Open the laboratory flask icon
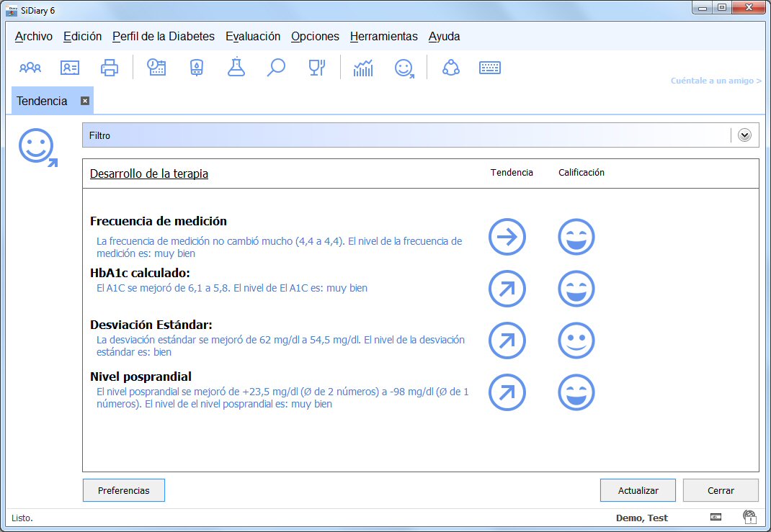This screenshot has height=532, width=771. click(x=236, y=68)
